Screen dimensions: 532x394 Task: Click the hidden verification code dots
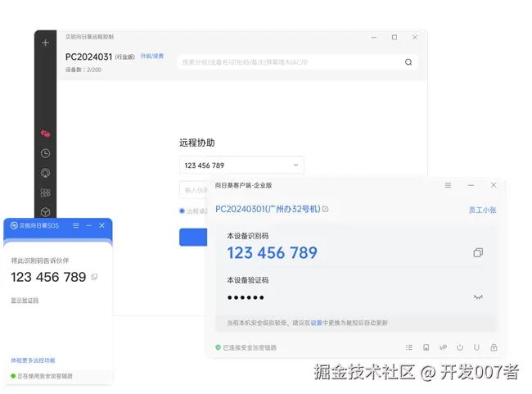246,297
